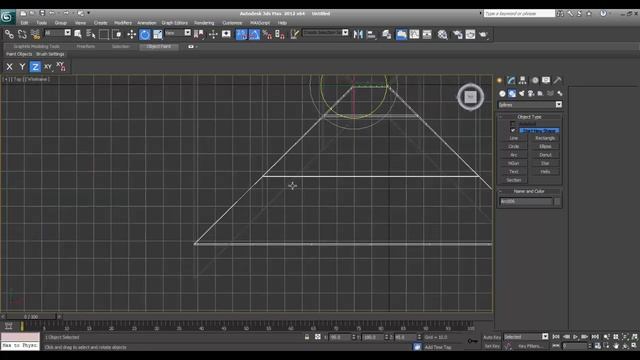Open the Hierarchy command panel tab
The width and height of the screenshot is (640, 360).
[x=522, y=80]
